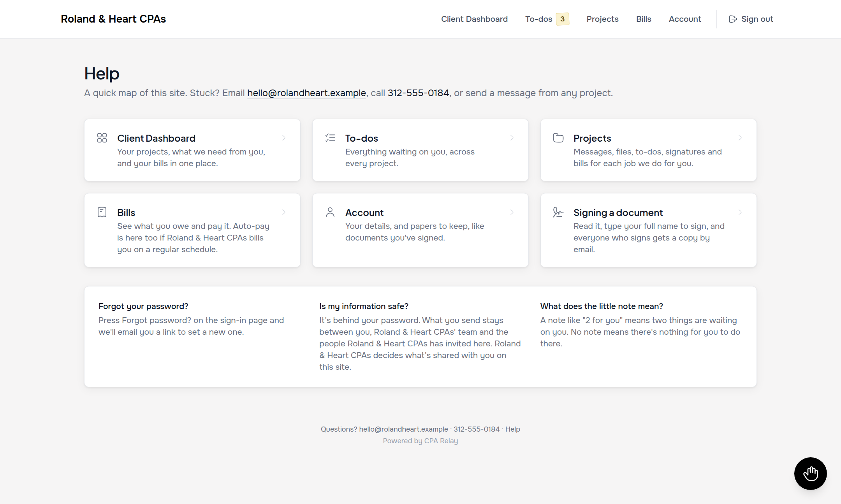
Task: Click "What does the little note mean?" heading
Action: tap(602, 306)
